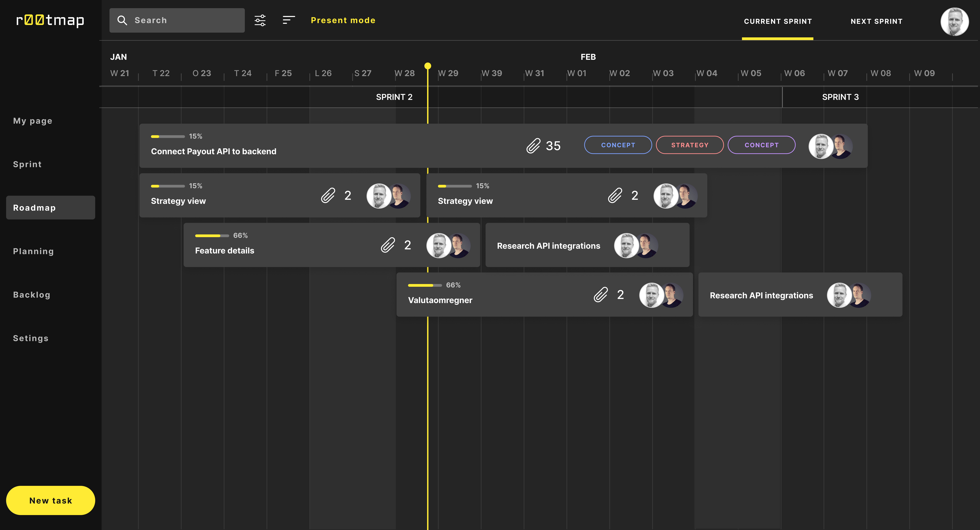This screenshot has width=980, height=530.
Task: Select SPRINT 2 header
Action: click(x=394, y=97)
